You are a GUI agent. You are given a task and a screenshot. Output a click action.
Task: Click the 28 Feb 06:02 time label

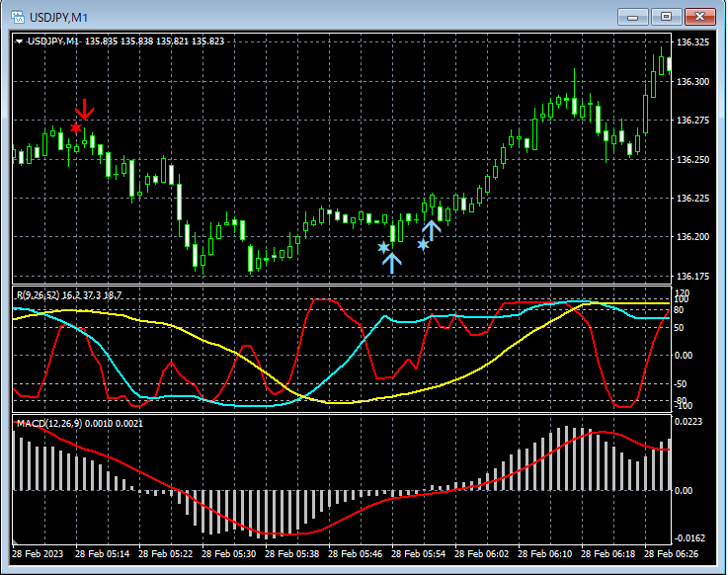pos(481,554)
